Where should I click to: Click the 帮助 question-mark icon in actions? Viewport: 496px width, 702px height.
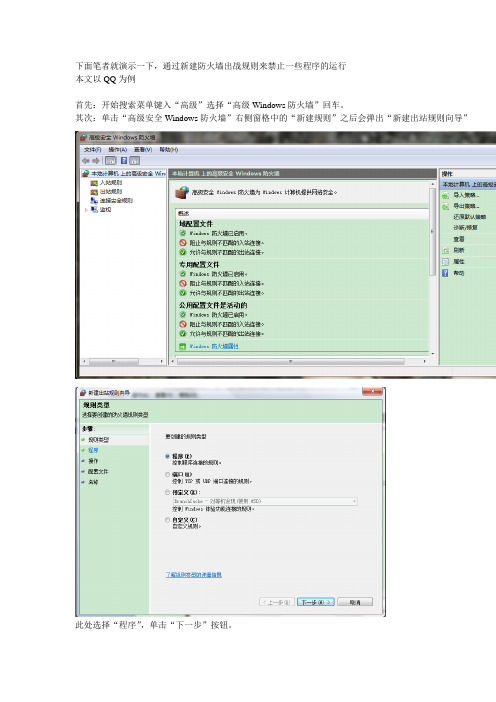[446, 273]
